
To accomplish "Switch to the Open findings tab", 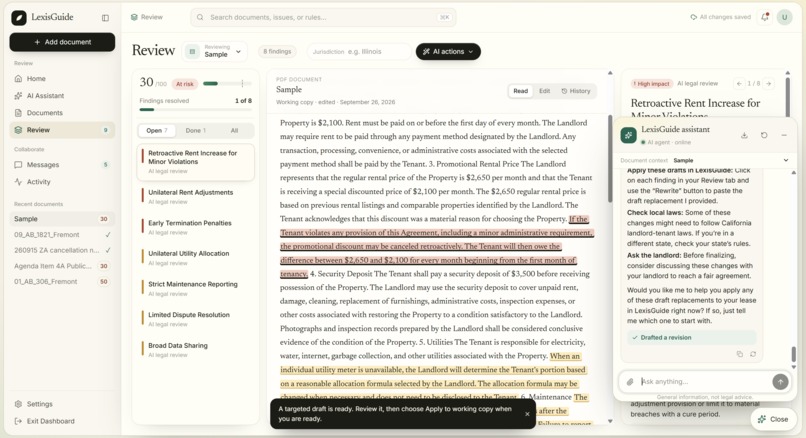I will [x=156, y=131].
